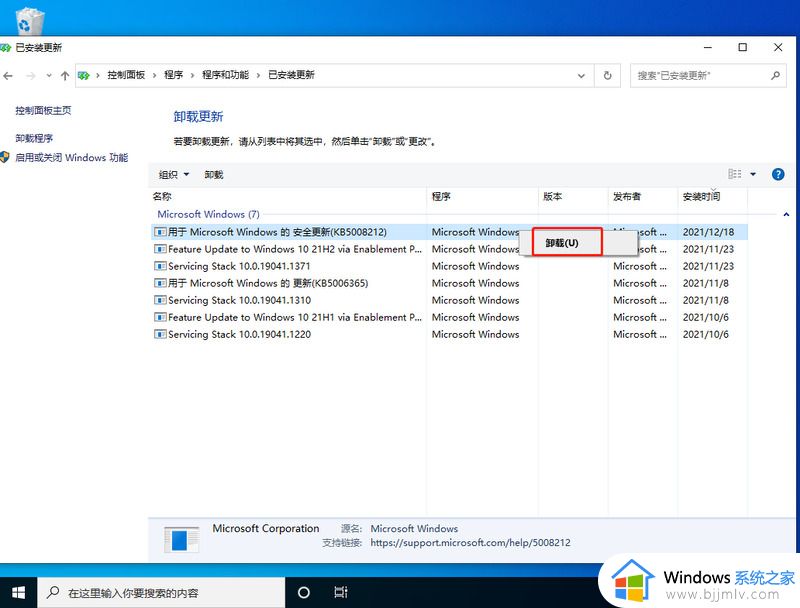Click the icon of KB5006365 update
The width and height of the screenshot is (800, 608).
160,283
